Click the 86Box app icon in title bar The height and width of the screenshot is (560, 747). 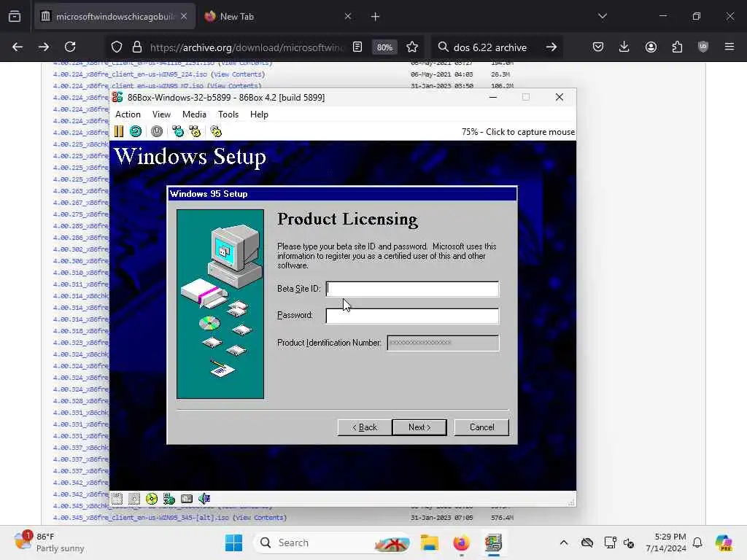[117, 97]
